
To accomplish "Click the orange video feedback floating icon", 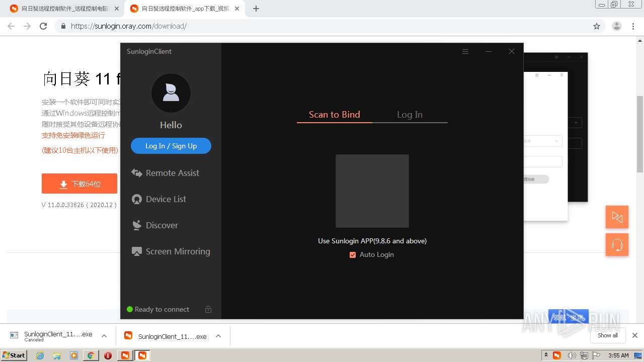I will pyautogui.click(x=617, y=217).
